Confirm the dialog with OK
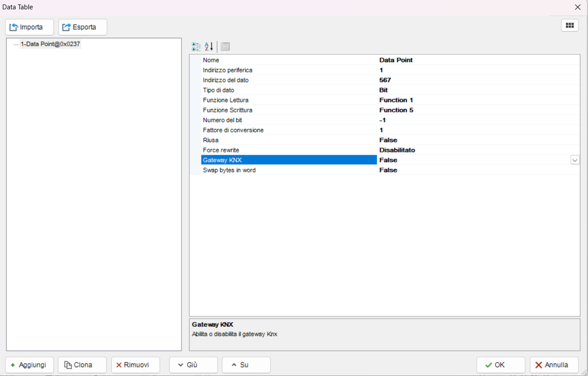 pos(501,365)
